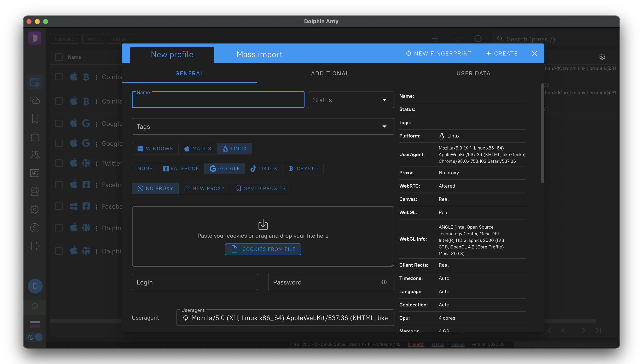
Task: Click the Login input field
Action: click(x=195, y=282)
